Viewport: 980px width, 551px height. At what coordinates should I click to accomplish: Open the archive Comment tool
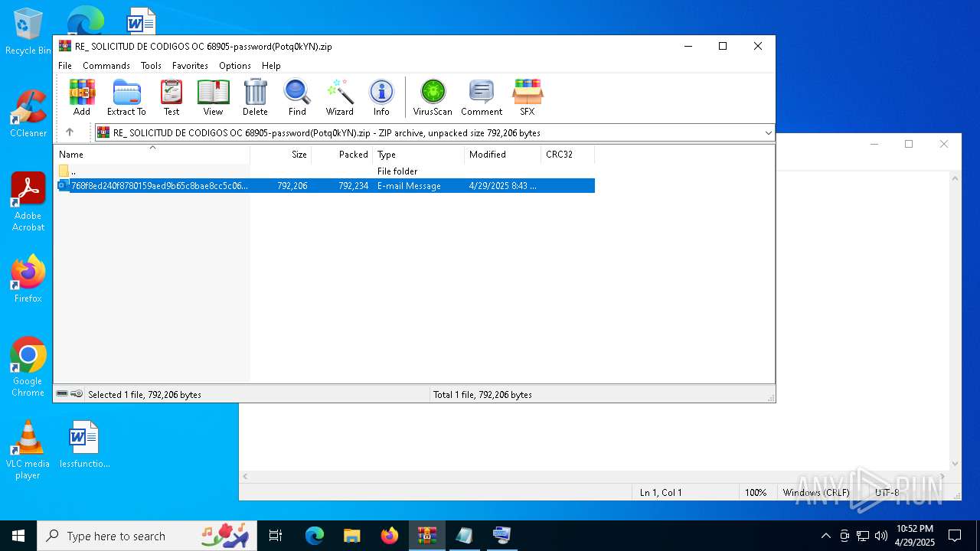point(482,97)
